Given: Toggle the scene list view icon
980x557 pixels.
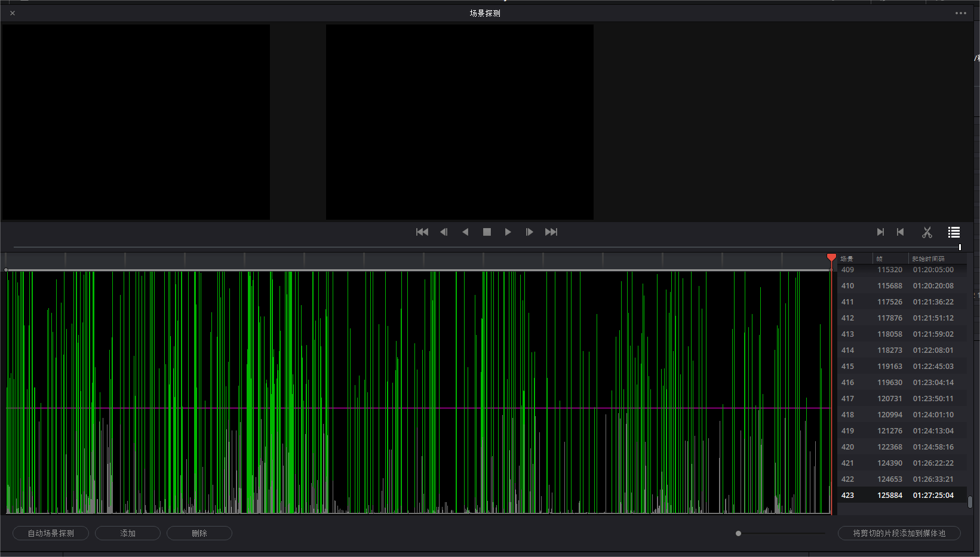Looking at the screenshot, I should [954, 232].
